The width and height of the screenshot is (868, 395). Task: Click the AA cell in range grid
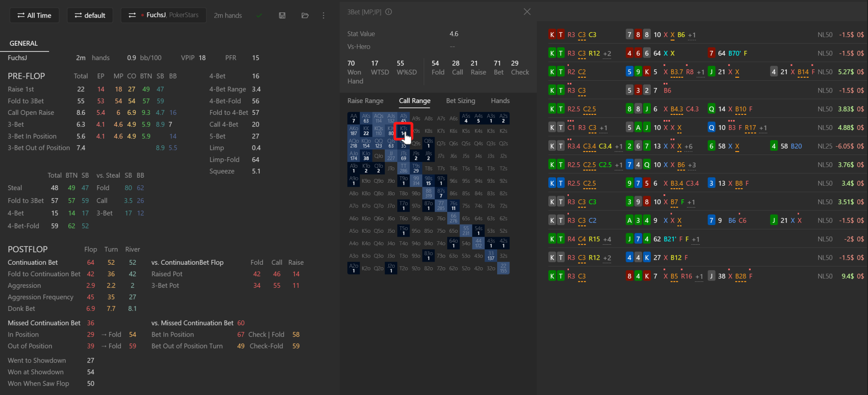tap(353, 118)
